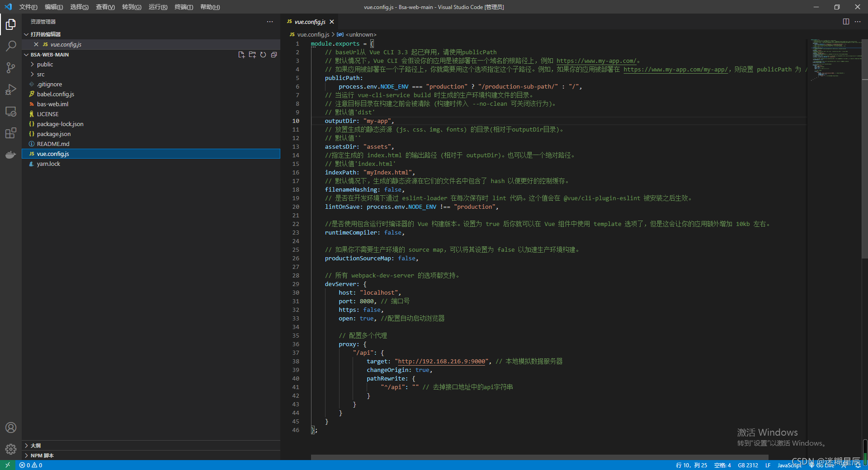Open the 转到(G) menu

coord(132,7)
